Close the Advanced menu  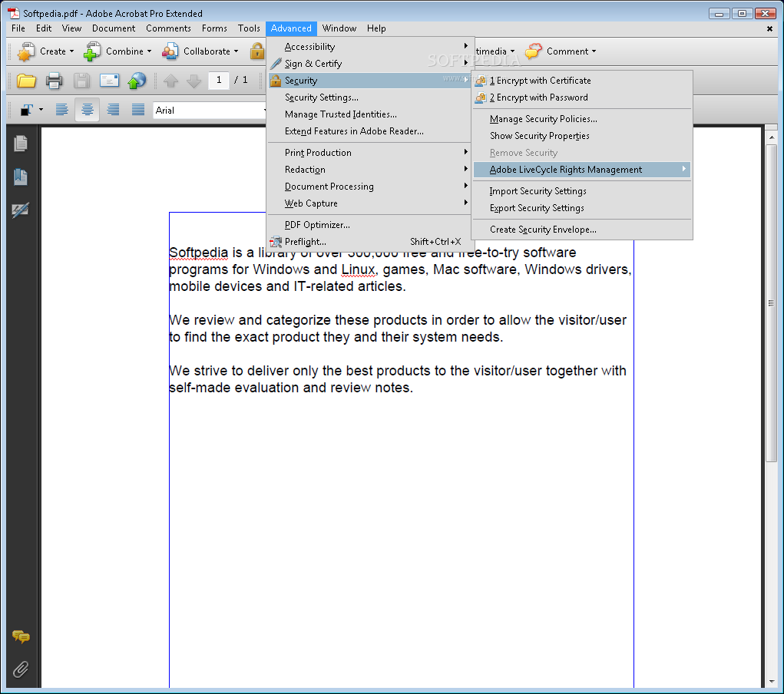(x=291, y=28)
